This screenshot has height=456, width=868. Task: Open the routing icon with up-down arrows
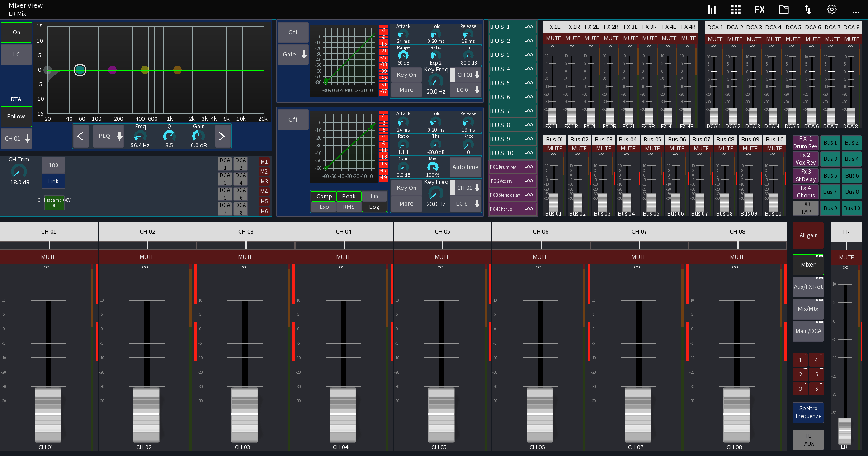click(808, 9)
